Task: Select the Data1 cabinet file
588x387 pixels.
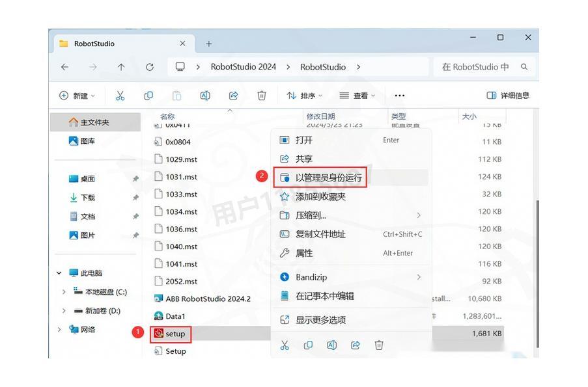Action: click(x=170, y=316)
